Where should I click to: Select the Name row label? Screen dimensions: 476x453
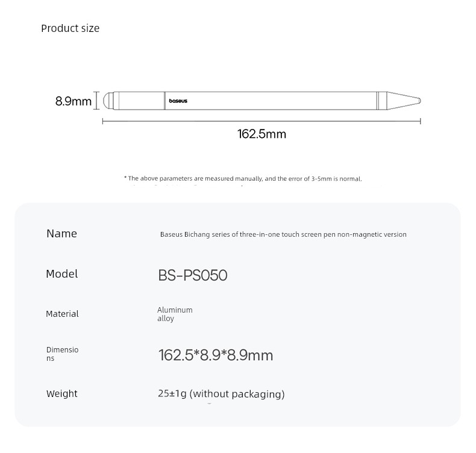[61, 233]
